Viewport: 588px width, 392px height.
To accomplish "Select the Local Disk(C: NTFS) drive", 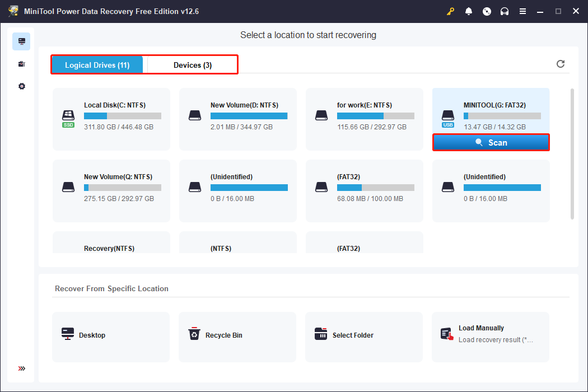I will click(111, 119).
